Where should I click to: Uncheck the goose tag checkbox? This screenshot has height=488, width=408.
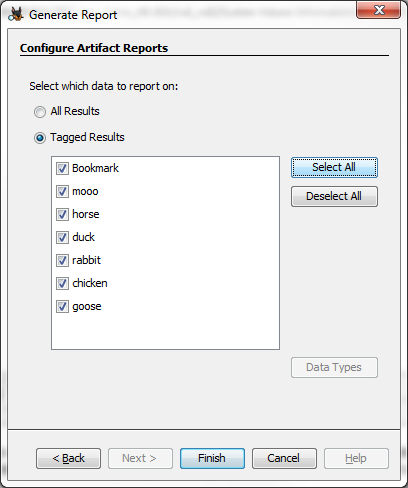coord(62,306)
